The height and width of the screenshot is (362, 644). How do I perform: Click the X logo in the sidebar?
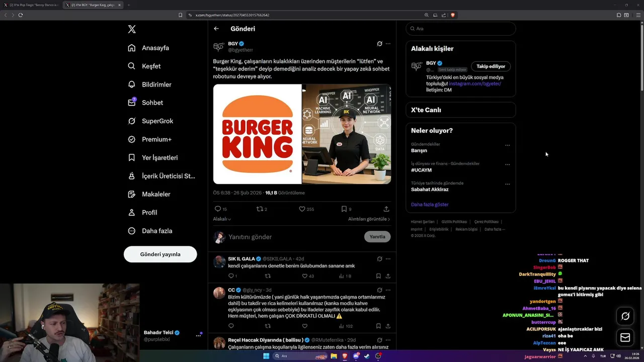point(132,29)
